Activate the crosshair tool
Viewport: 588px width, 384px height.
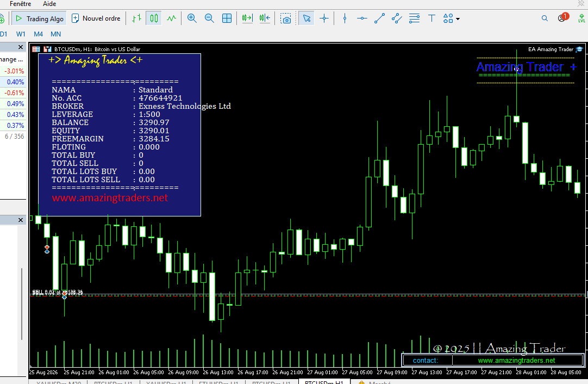pyautogui.click(x=324, y=18)
